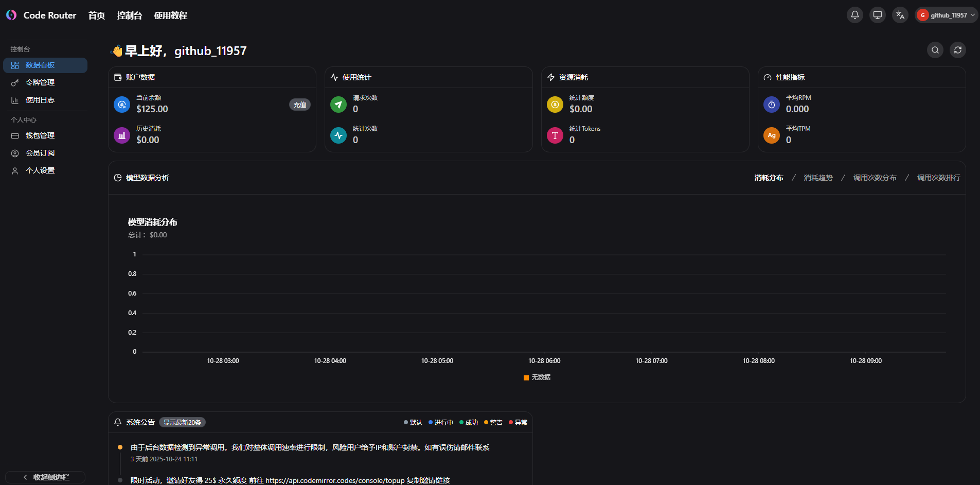Click the gray 默认 status legend dot
980x485 pixels.
(x=406, y=422)
